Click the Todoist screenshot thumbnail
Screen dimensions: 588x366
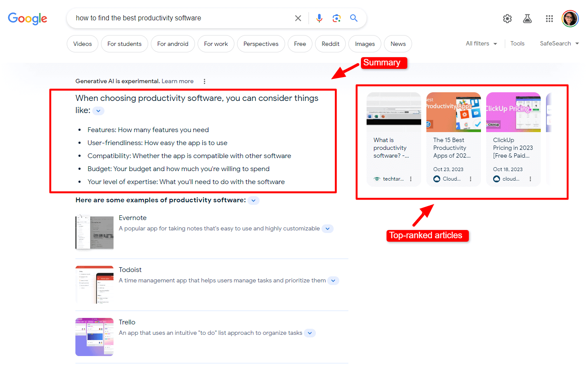[94, 285]
